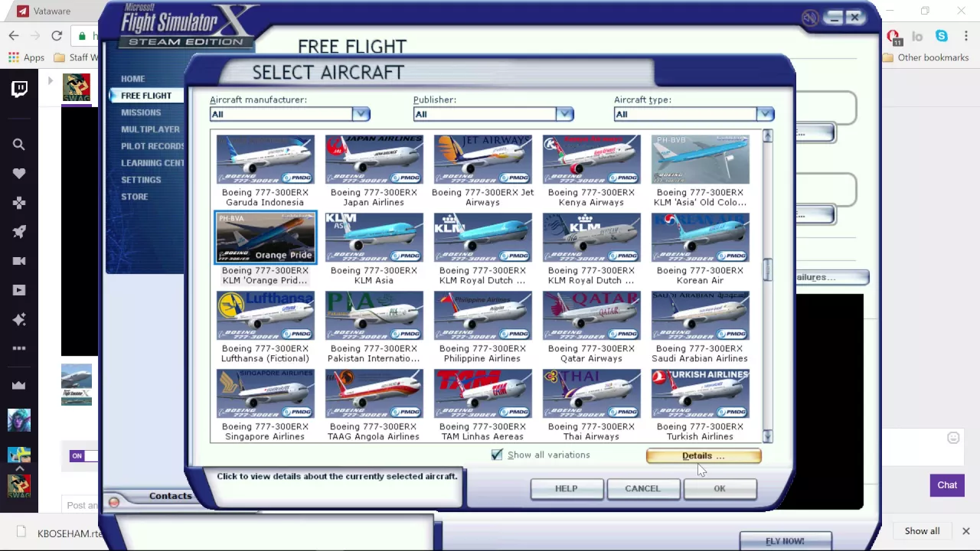This screenshot has width=980, height=551.
Task: Go back in the browser
Action: 14,36
